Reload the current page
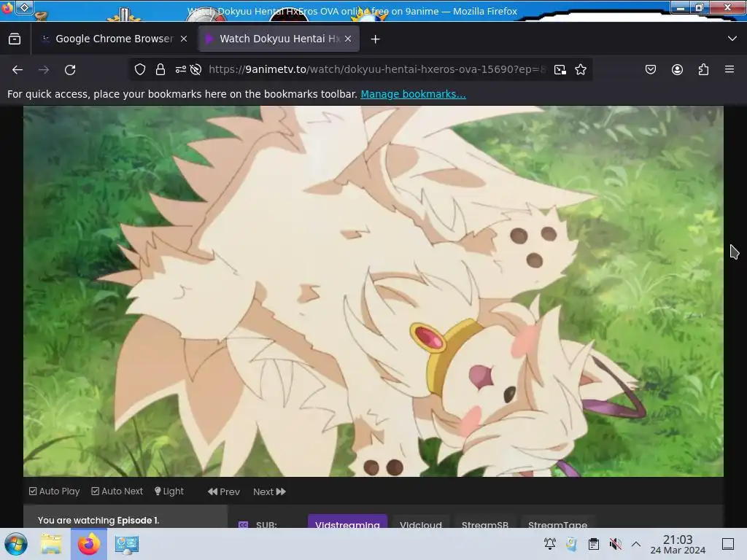The width and height of the screenshot is (747, 560). [70, 69]
